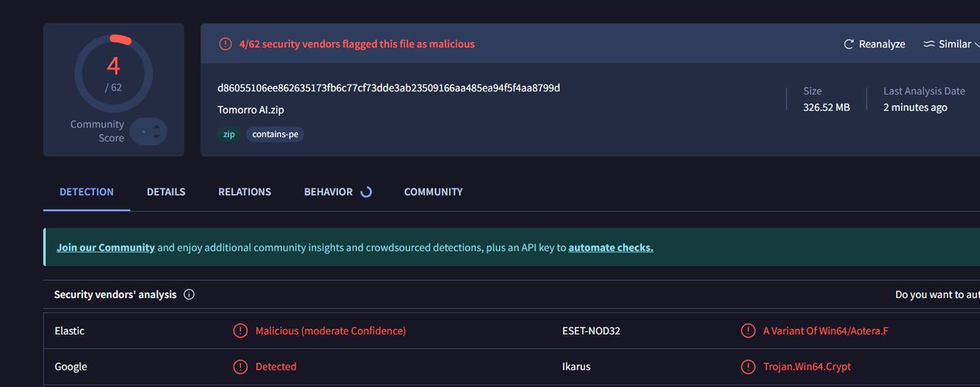Click the file hash d86055106ee8...
The width and height of the screenshot is (980, 387).
[389, 88]
